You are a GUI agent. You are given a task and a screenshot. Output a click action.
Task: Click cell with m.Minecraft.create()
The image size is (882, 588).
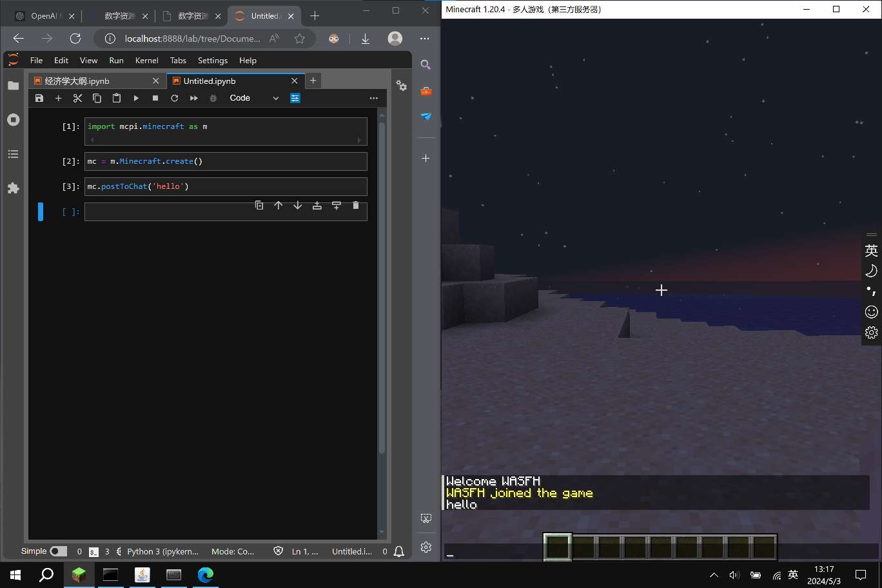(226, 161)
